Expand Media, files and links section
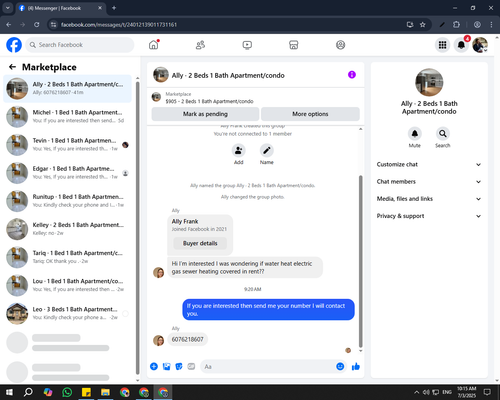Viewport: 500px width, 400px height. coord(429,199)
